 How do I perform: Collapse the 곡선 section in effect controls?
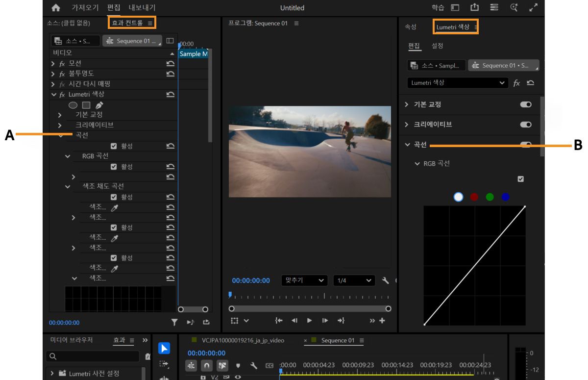61,135
